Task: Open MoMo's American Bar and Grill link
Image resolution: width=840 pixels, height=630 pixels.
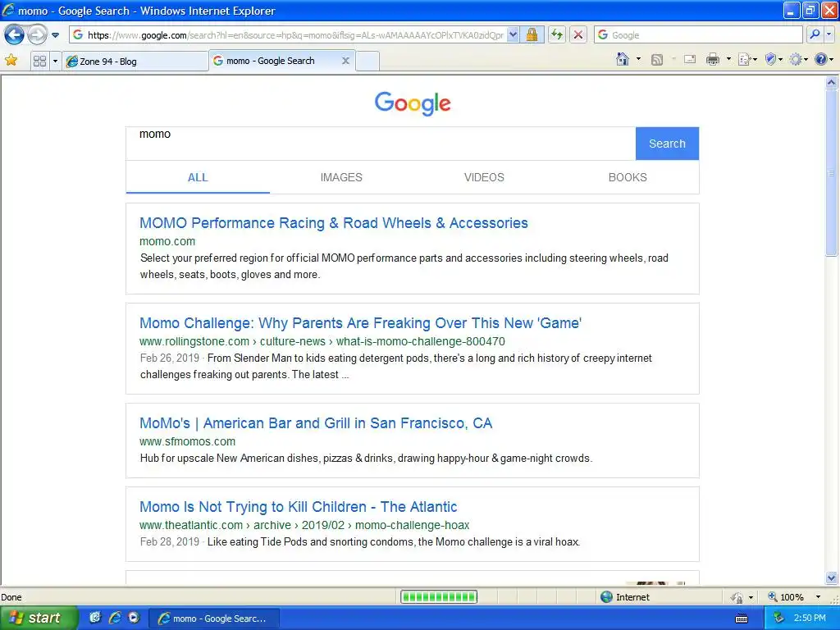Action: [x=316, y=423]
